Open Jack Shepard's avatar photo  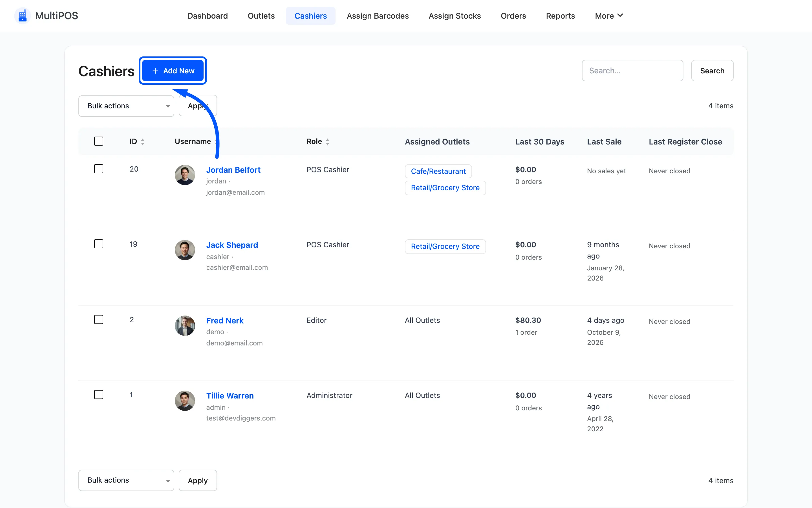(x=185, y=250)
